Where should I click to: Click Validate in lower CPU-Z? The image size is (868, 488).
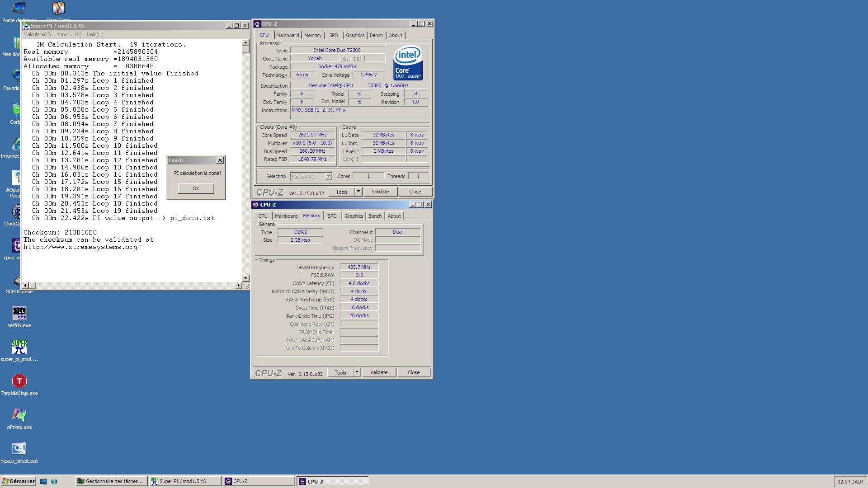click(379, 372)
